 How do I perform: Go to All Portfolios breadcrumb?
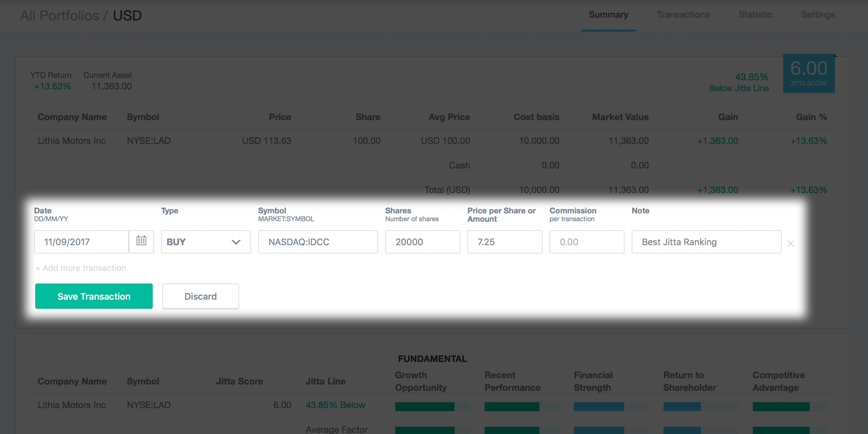point(60,16)
